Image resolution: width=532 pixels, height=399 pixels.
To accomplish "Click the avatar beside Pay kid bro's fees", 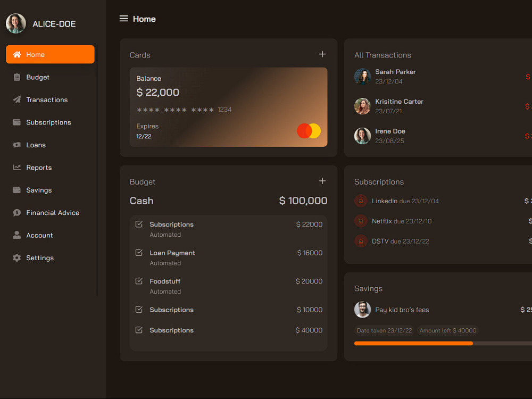I will pos(363,310).
